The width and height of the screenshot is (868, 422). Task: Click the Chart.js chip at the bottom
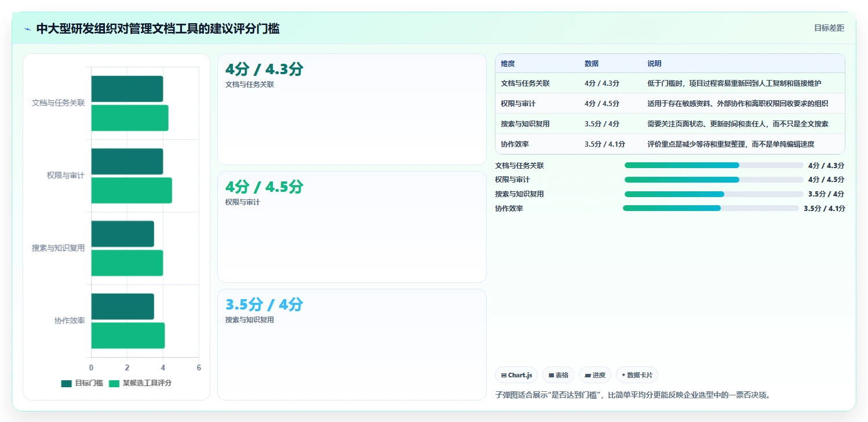coord(516,375)
